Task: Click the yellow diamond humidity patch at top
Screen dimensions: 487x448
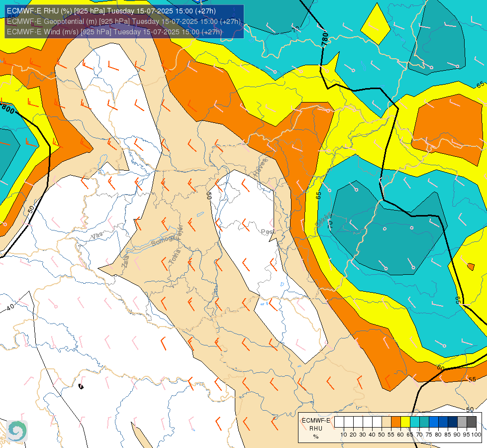Action: pos(376,24)
